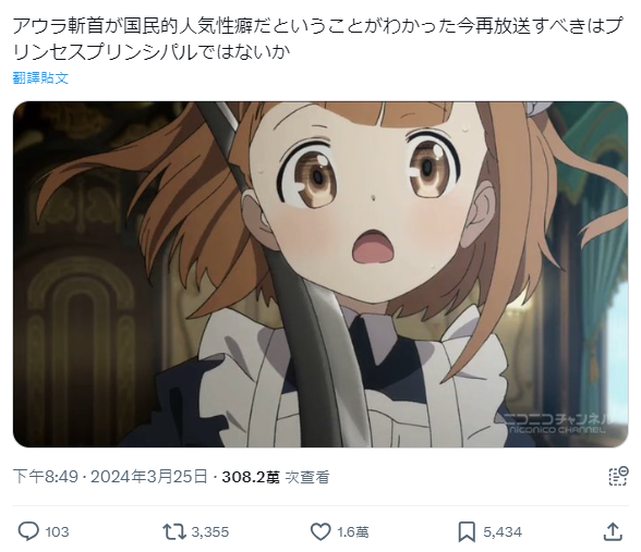Save the post with the bookmark icon
The height and width of the screenshot is (552, 641).
(x=466, y=532)
